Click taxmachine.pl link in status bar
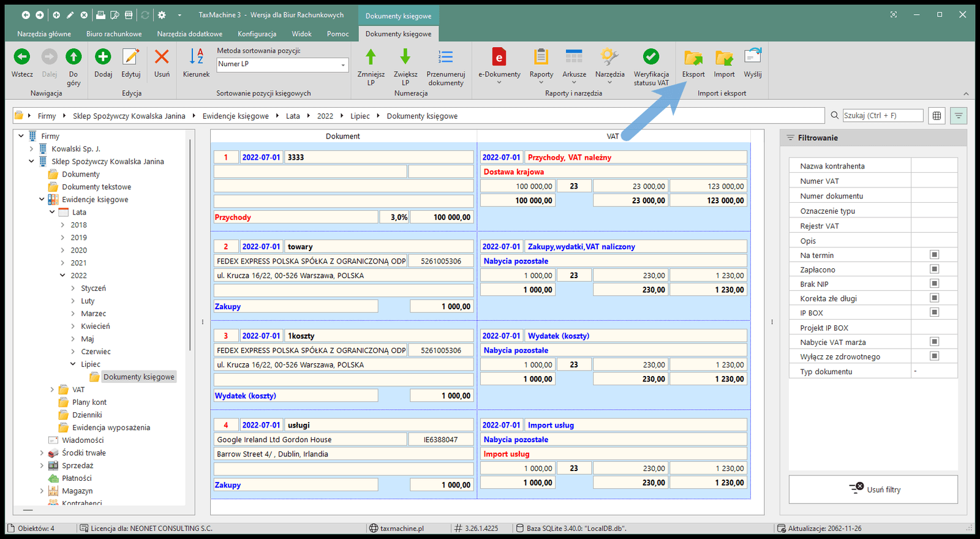Viewport: 980px width, 539px height. [402, 528]
